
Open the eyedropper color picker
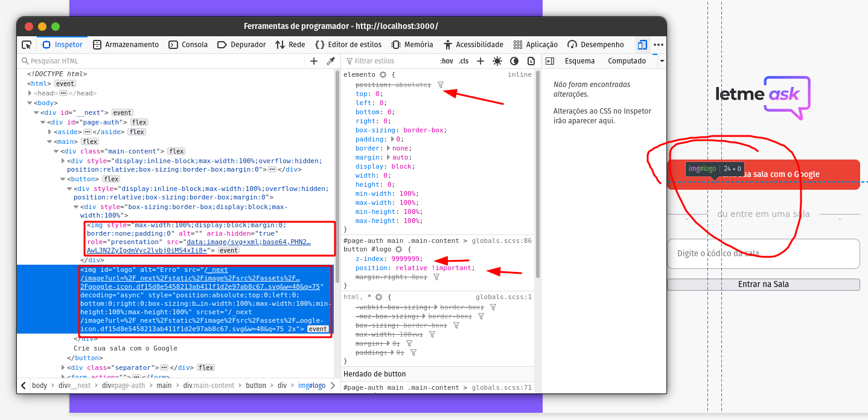[331, 61]
